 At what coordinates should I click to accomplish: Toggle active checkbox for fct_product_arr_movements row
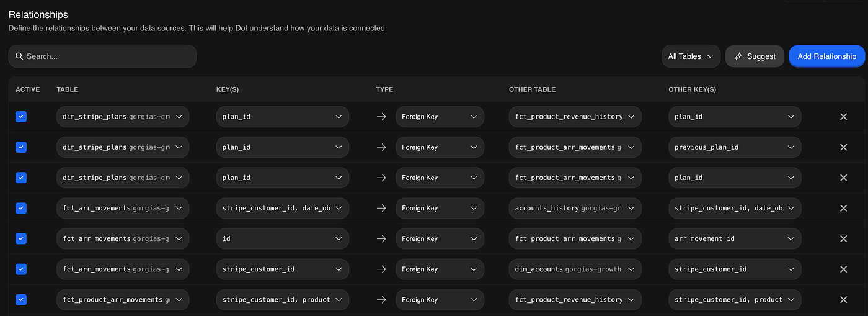(21, 300)
